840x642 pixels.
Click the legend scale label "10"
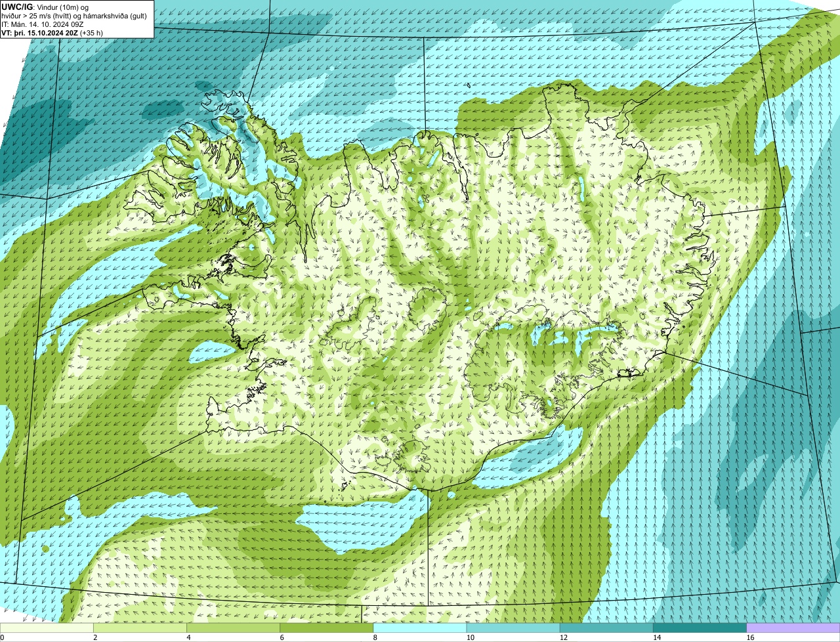click(x=470, y=637)
